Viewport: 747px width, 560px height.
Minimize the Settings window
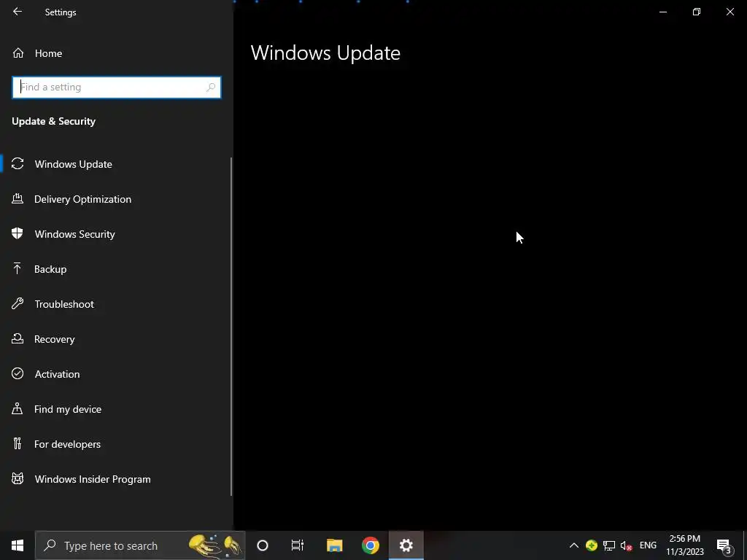tap(663, 12)
